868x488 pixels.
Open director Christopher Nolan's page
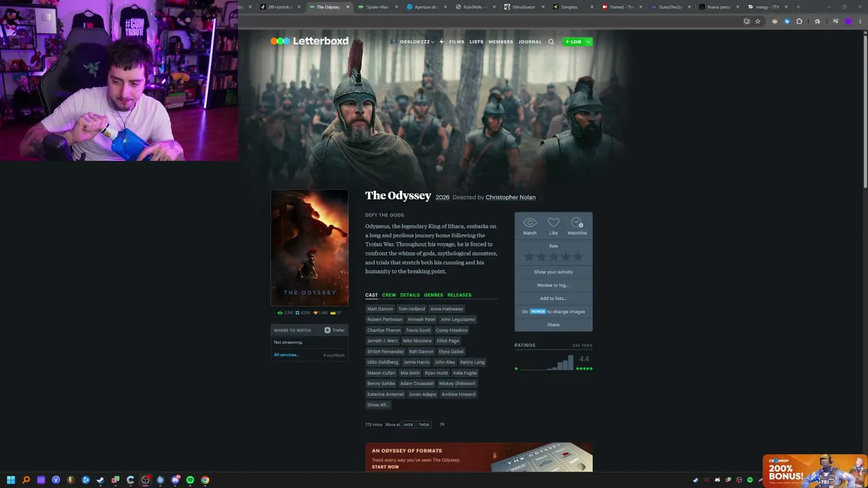511,197
